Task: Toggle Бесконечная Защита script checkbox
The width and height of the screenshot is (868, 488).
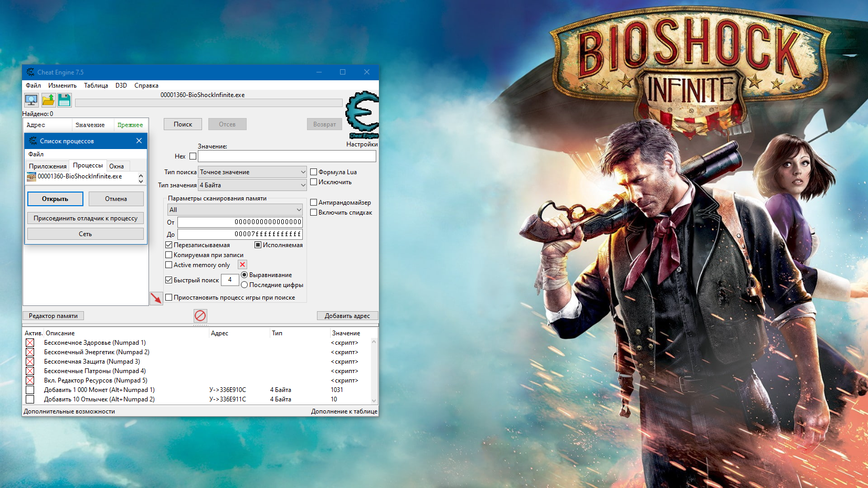Action: [30, 362]
